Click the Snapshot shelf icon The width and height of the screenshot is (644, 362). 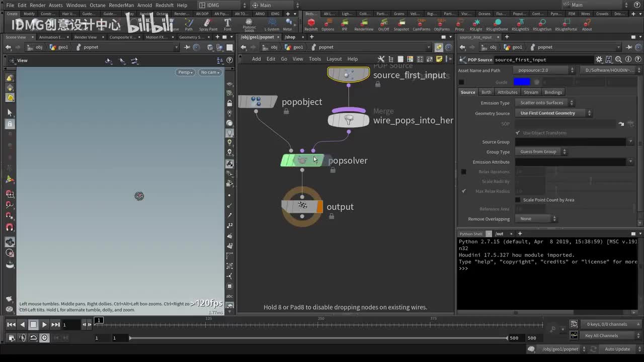coord(401,24)
